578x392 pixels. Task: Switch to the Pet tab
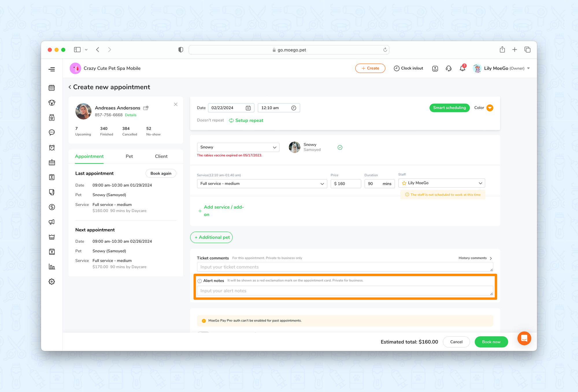(x=129, y=156)
